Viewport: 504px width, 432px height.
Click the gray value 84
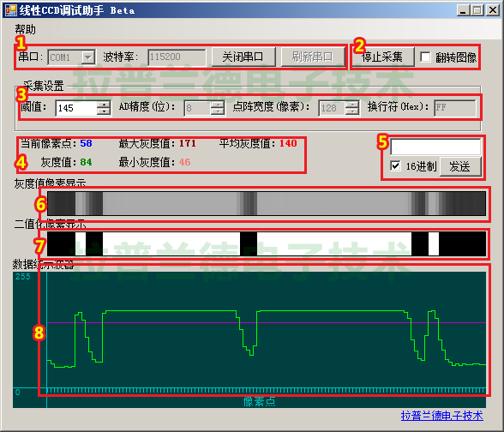86,162
